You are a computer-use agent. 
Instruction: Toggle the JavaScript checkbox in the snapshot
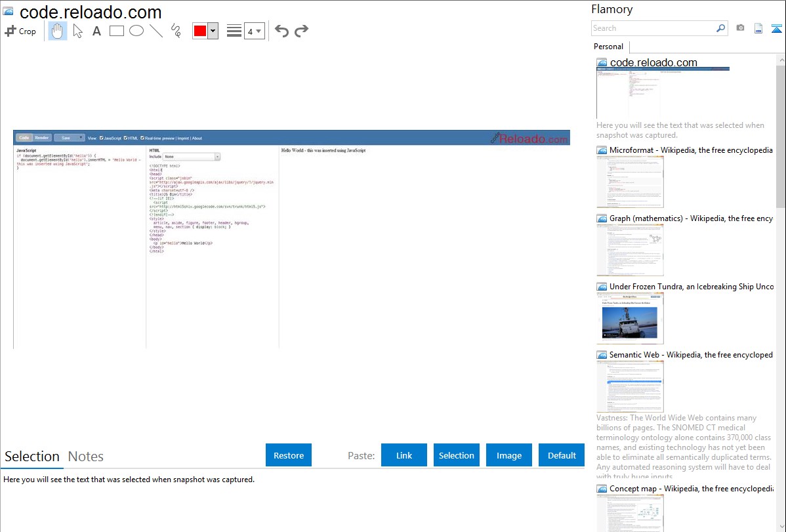tap(101, 138)
